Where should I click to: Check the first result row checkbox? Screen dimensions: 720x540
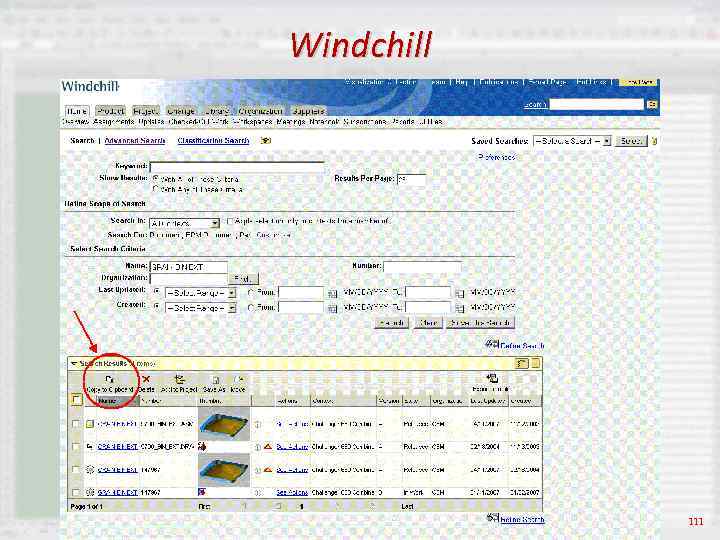[x=76, y=424]
